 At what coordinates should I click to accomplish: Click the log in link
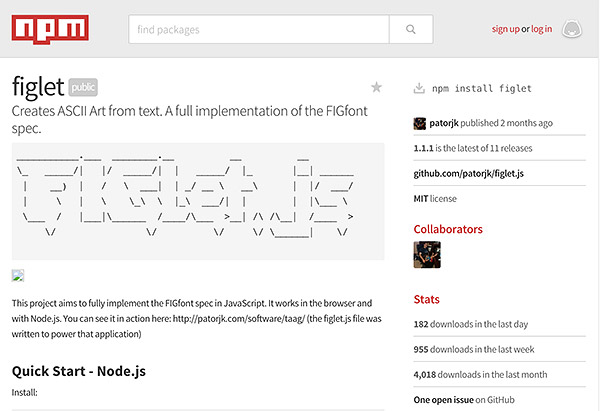pos(542,29)
